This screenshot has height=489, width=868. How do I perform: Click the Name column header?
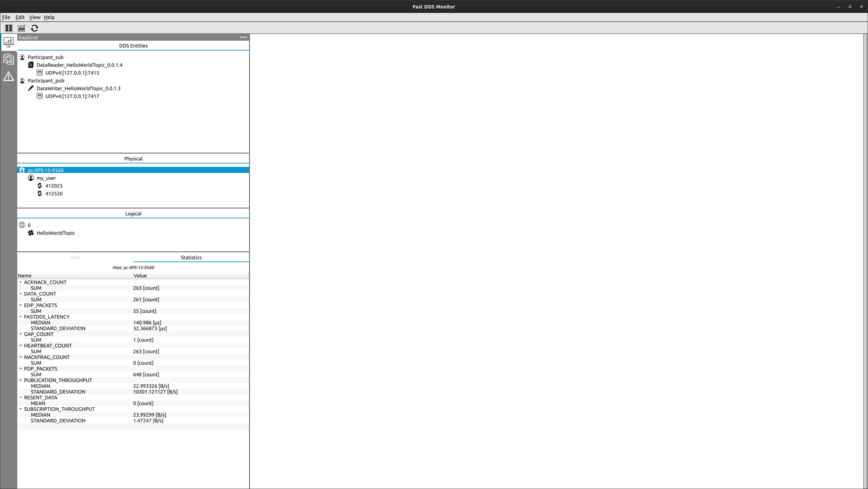tap(75, 275)
